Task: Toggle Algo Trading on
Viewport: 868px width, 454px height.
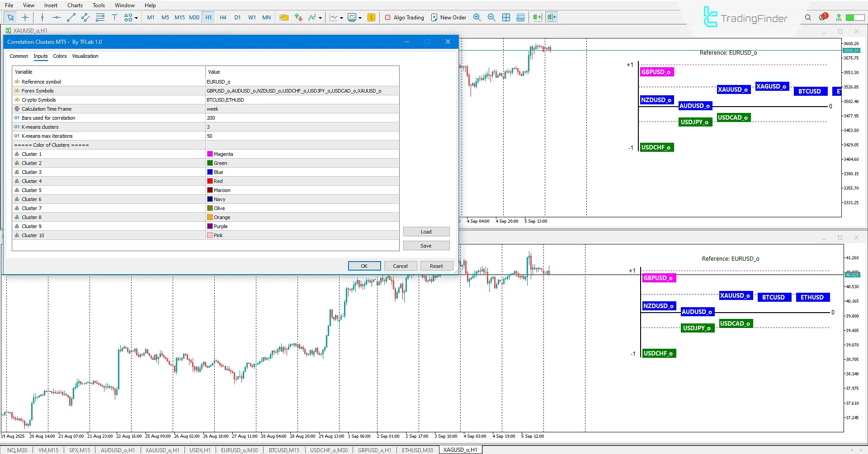Action: click(404, 18)
